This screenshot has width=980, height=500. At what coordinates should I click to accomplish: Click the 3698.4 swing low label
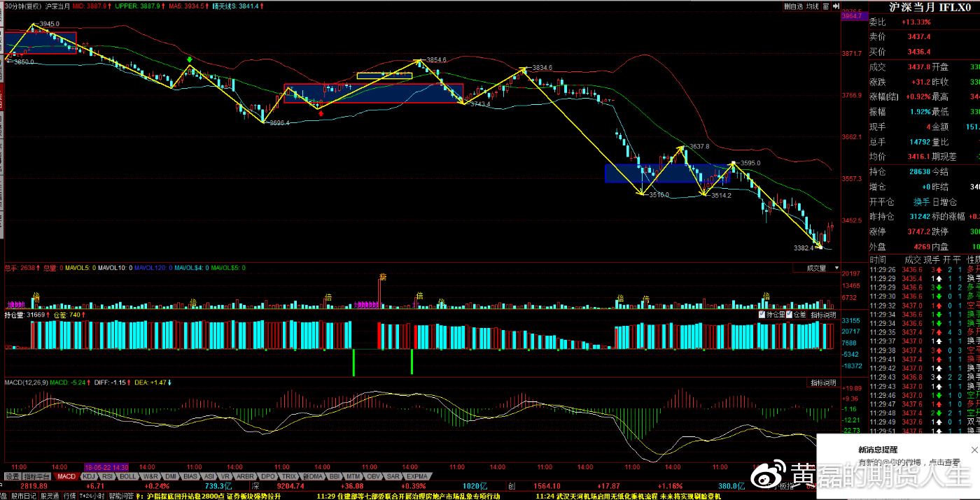coord(279,122)
